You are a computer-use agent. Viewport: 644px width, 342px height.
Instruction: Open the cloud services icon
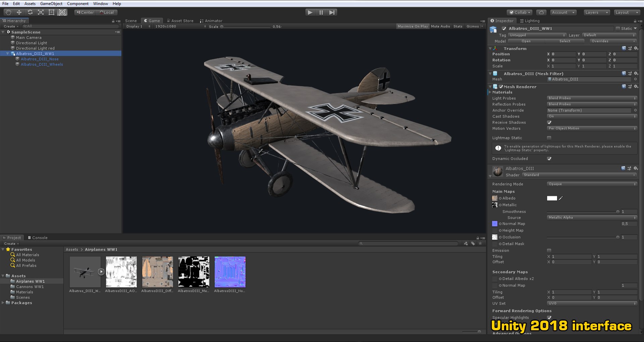click(541, 12)
